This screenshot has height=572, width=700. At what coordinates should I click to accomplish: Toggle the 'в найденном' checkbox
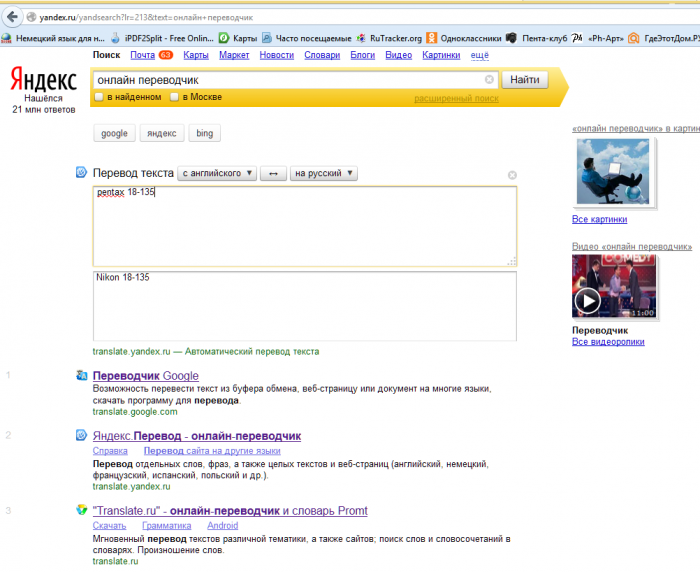click(x=99, y=97)
